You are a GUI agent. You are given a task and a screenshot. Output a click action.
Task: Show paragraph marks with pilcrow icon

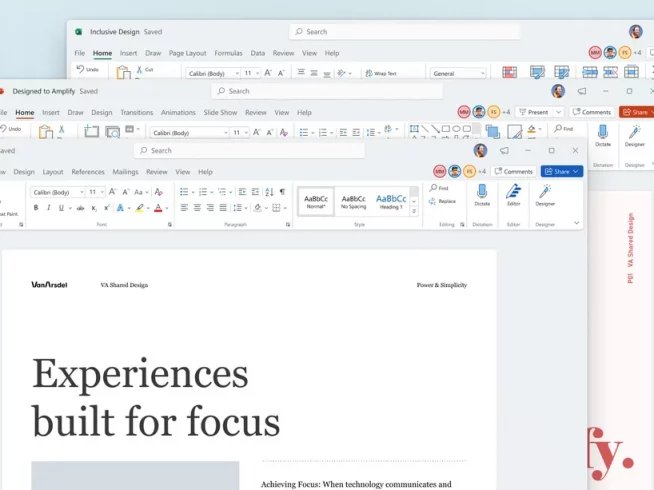point(282,192)
